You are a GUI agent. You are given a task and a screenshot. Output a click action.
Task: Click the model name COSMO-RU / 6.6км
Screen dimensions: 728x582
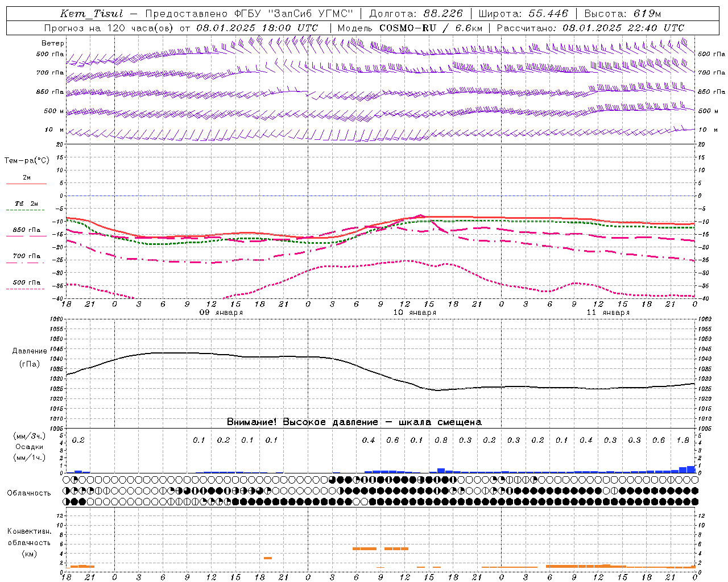coord(431,27)
